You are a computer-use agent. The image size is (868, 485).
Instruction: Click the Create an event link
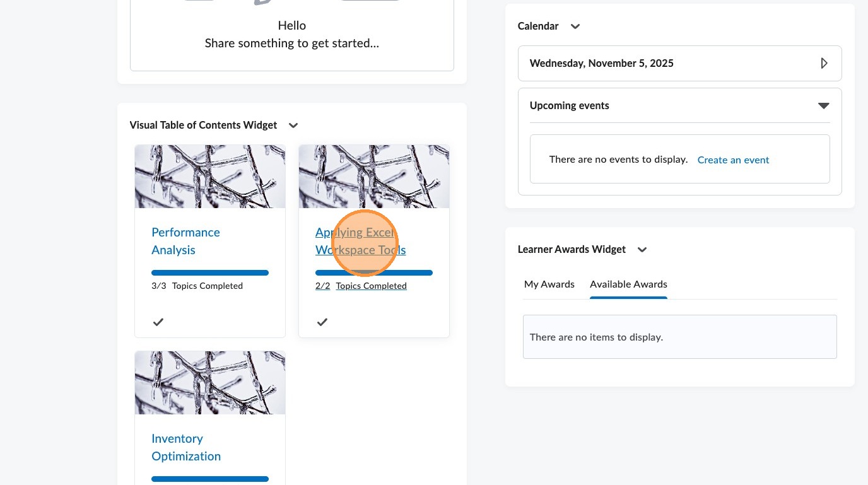(733, 160)
